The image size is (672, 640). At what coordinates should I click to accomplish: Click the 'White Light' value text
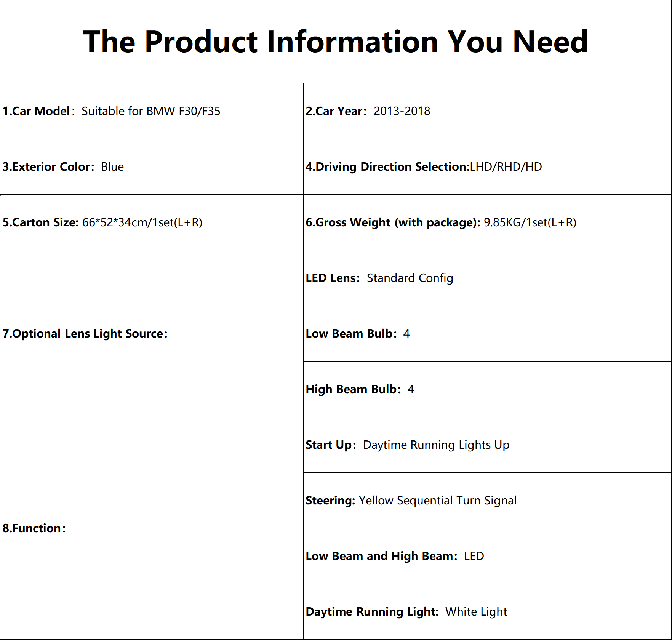click(476, 612)
